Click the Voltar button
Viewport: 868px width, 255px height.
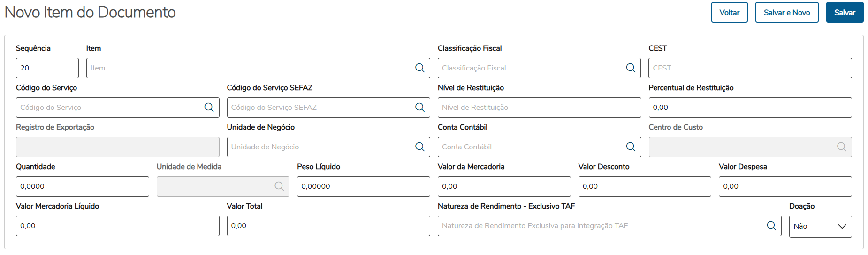pyautogui.click(x=729, y=13)
